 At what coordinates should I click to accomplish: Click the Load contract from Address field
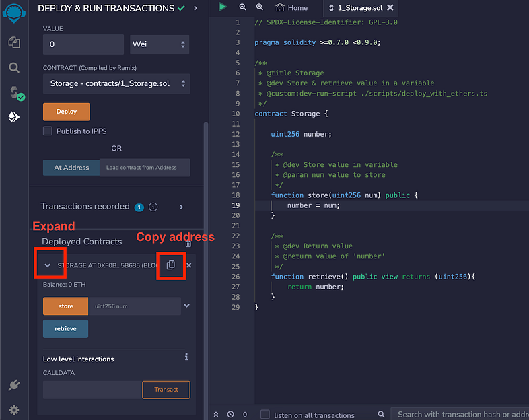tap(145, 168)
